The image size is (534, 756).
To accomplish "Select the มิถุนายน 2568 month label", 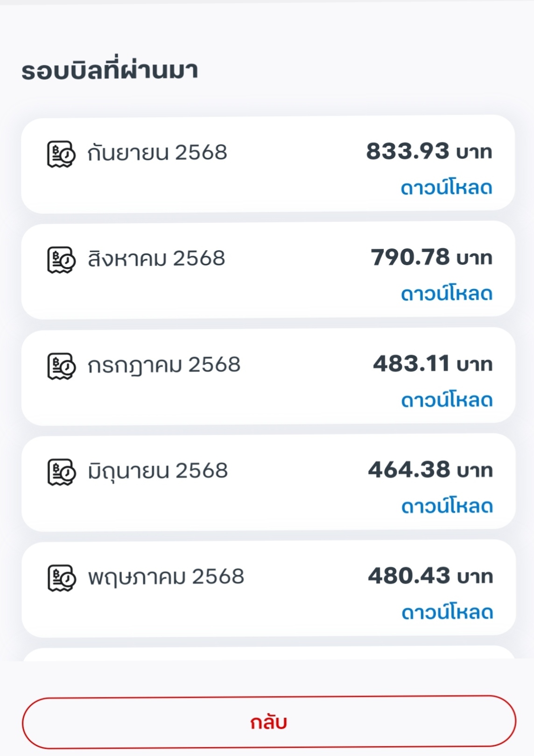I will (x=158, y=471).
